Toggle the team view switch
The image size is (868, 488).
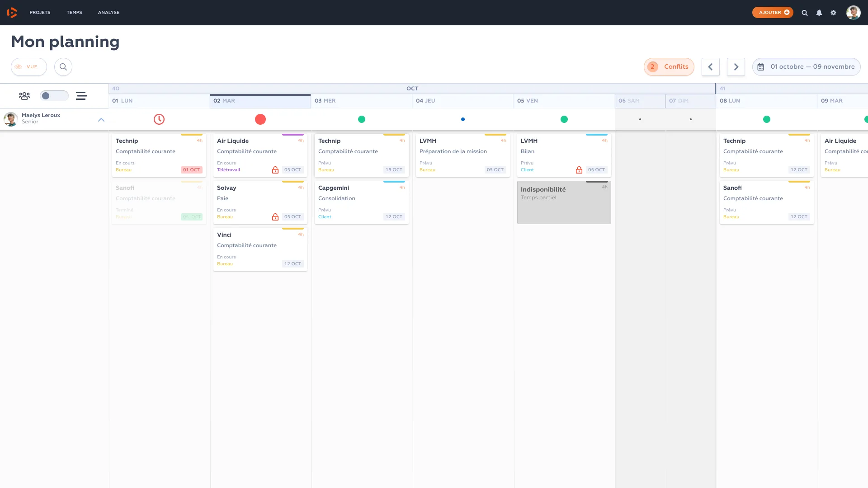(54, 96)
